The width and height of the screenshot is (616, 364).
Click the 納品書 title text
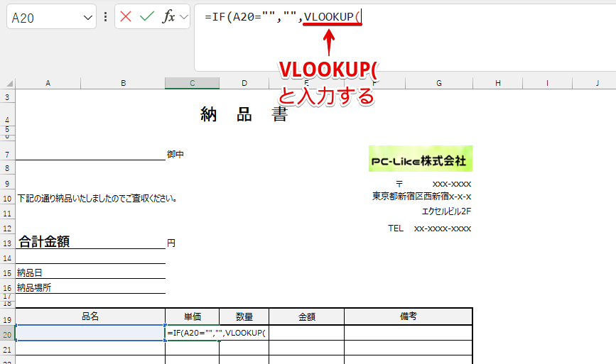tap(244, 114)
